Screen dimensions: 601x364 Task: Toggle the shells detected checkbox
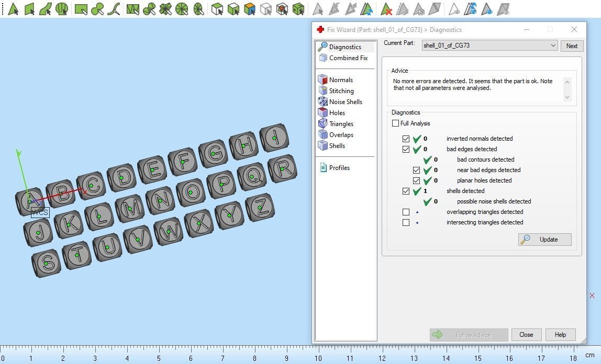pyautogui.click(x=406, y=191)
